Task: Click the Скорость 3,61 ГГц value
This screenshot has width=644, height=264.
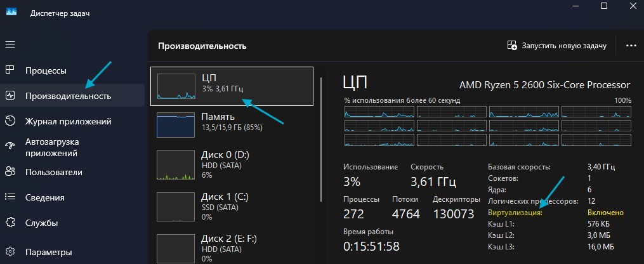Action: pyautogui.click(x=433, y=181)
